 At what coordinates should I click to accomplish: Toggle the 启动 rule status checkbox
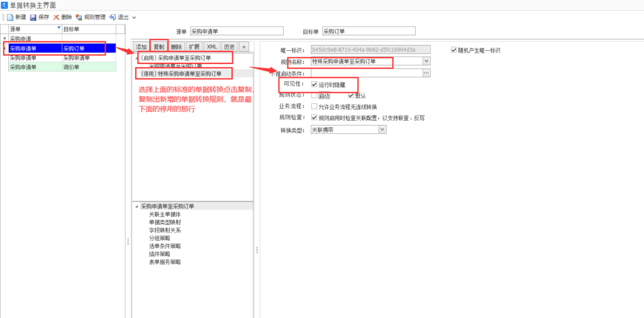coord(314,95)
